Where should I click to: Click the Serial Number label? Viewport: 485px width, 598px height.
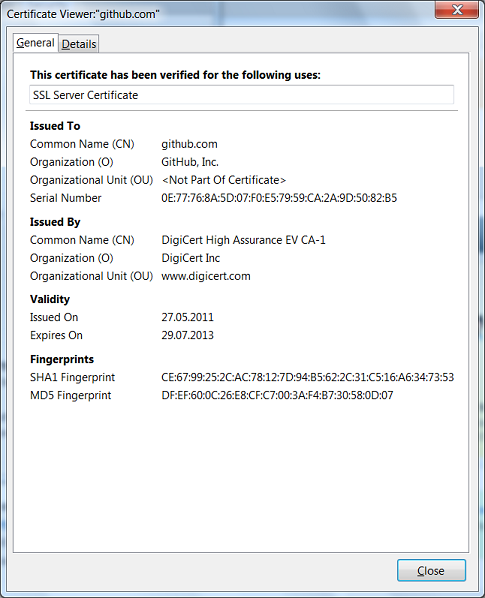66,198
